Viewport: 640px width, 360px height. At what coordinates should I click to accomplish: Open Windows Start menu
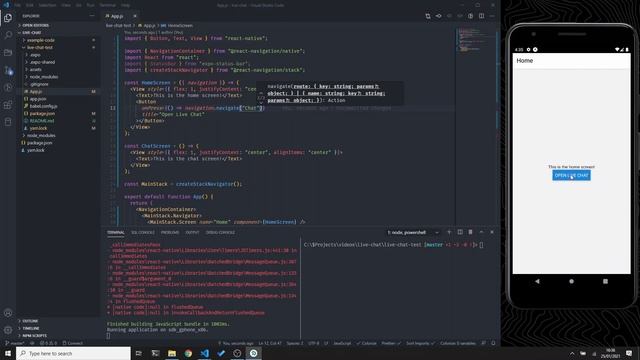[8, 353]
